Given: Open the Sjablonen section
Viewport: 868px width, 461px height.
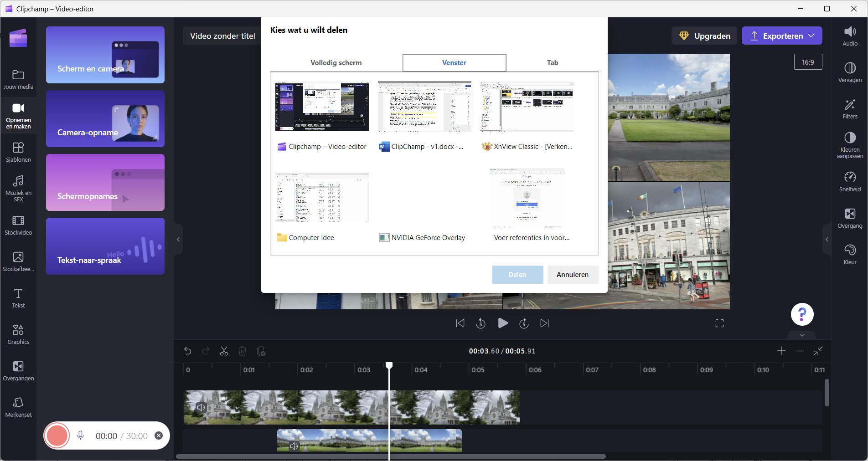Looking at the screenshot, I should tap(18, 152).
